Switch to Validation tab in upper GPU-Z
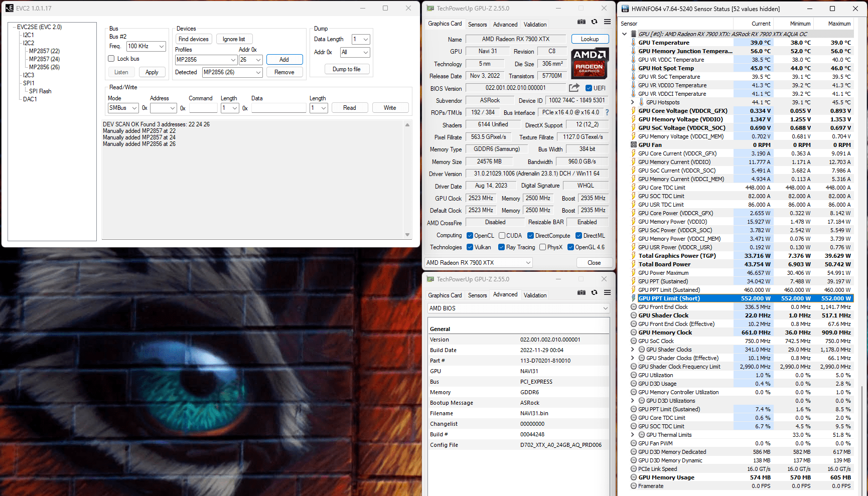Image resolution: width=868 pixels, height=496 pixels. 535,25
